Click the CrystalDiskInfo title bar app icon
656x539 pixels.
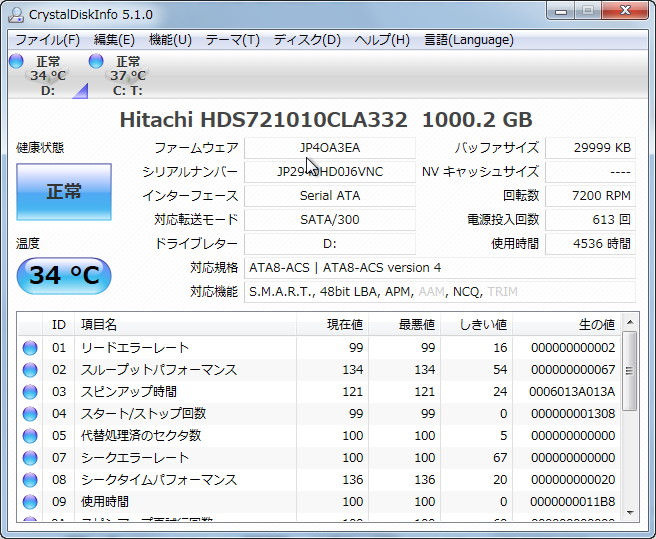pyautogui.click(x=16, y=15)
